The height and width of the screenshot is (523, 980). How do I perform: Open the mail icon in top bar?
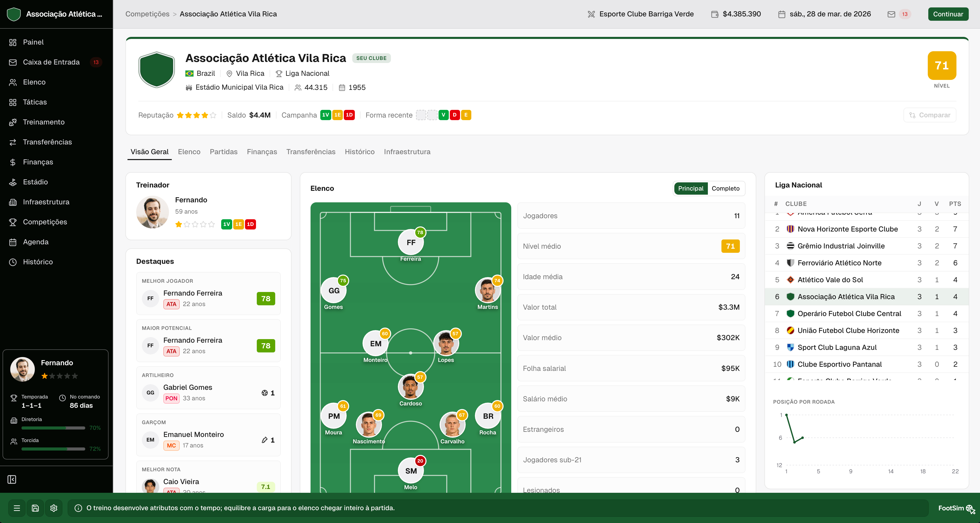coord(891,14)
